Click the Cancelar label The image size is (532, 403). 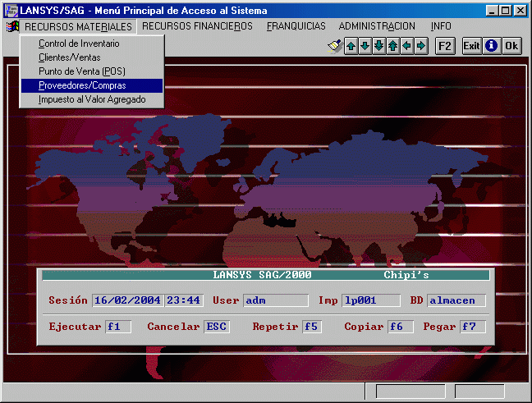pyautogui.click(x=173, y=327)
